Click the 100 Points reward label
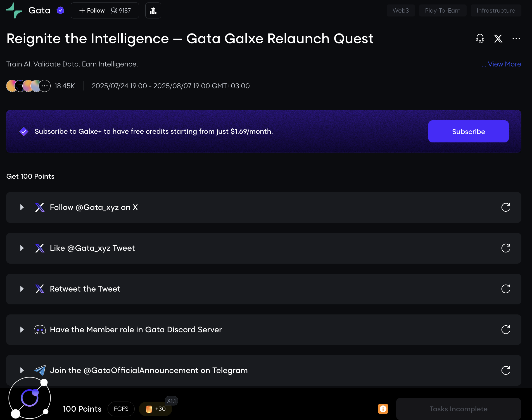532x420 pixels. coord(82,409)
